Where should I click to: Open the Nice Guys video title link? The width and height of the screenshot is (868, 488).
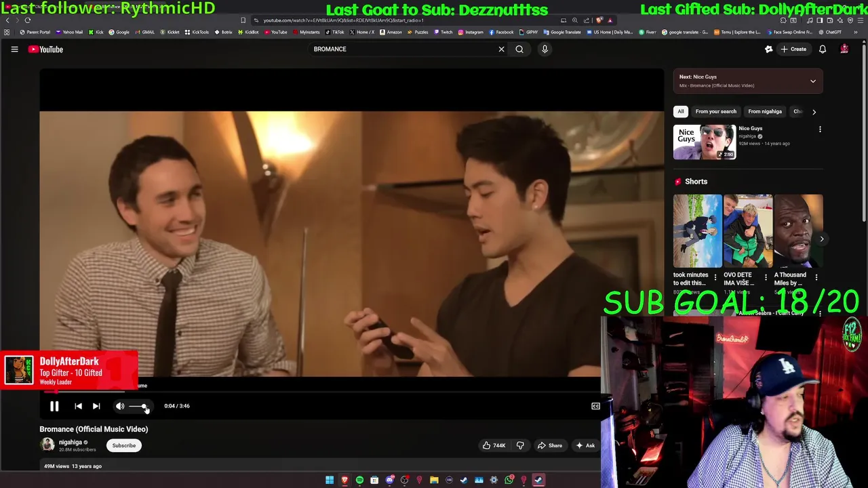[x=751, y=128]
